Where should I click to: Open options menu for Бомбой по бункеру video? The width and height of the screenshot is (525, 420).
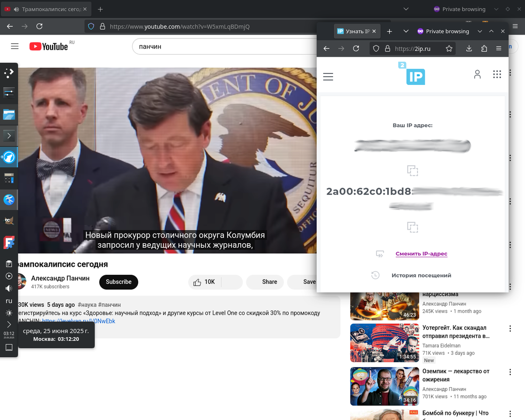click(x=510, y=413)
